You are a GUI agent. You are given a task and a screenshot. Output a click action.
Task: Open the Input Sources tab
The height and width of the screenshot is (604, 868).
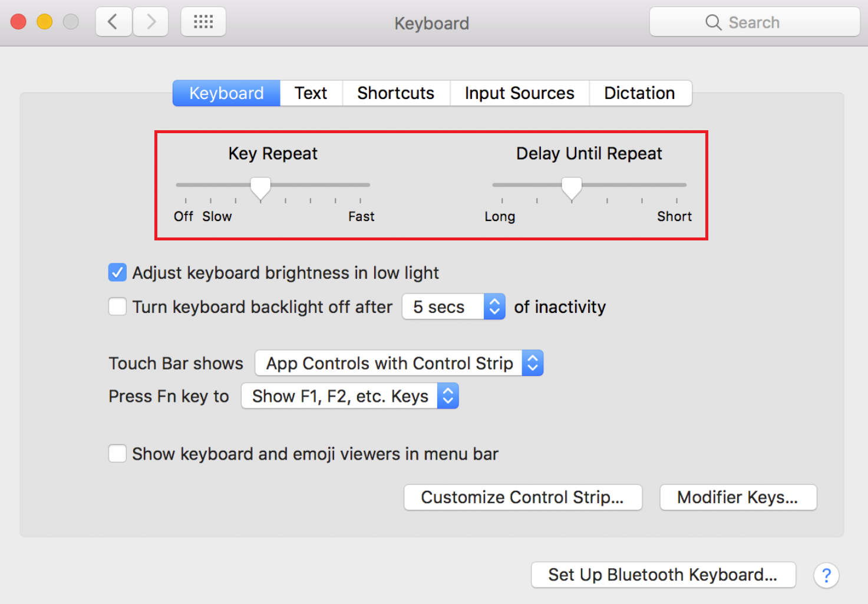(x=519, y=93)
